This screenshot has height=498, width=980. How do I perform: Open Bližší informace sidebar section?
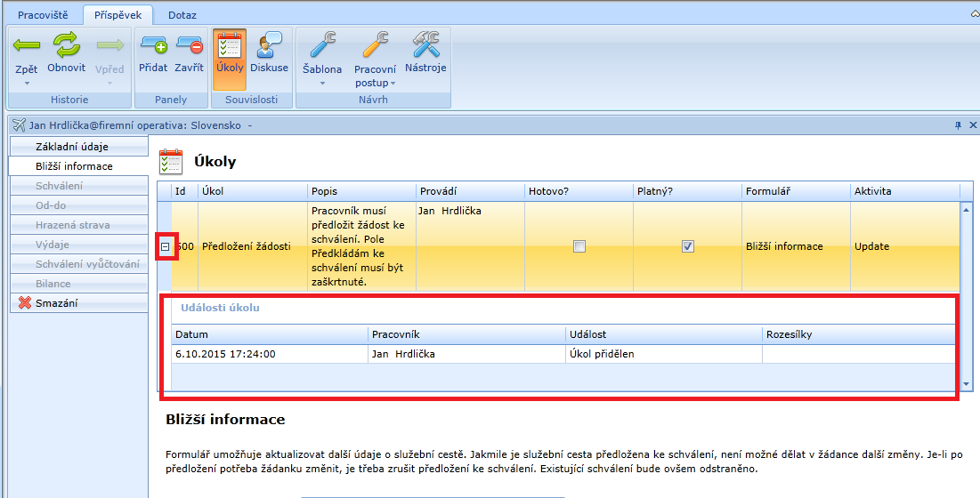coord(74,166)
